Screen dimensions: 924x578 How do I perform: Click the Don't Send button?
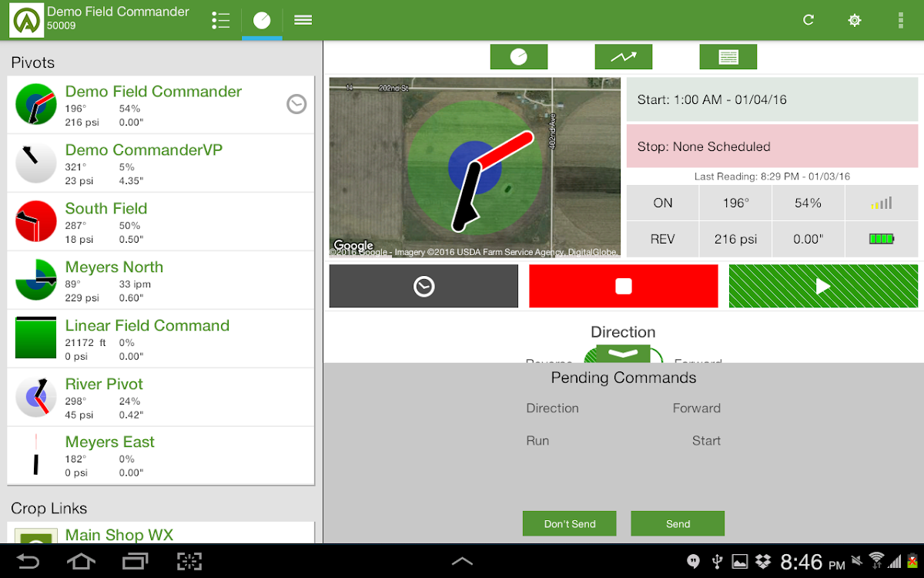(570, 523)
